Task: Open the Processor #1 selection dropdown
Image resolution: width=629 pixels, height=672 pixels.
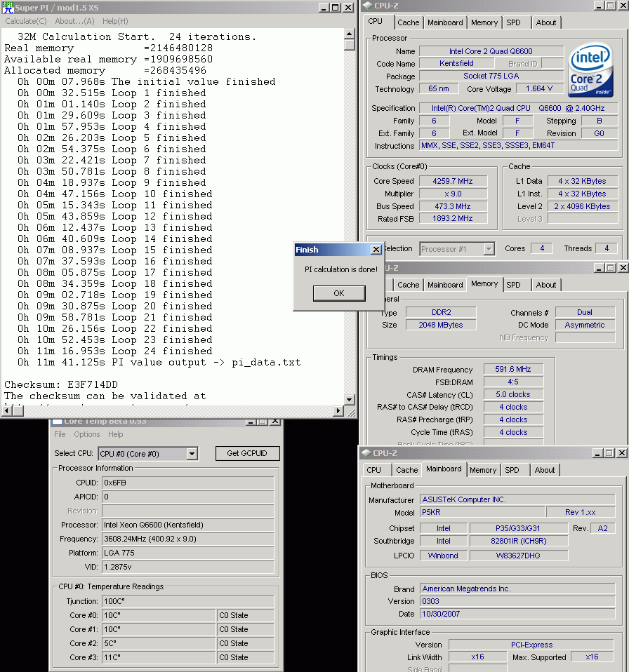Action: [x=489, y=249]
